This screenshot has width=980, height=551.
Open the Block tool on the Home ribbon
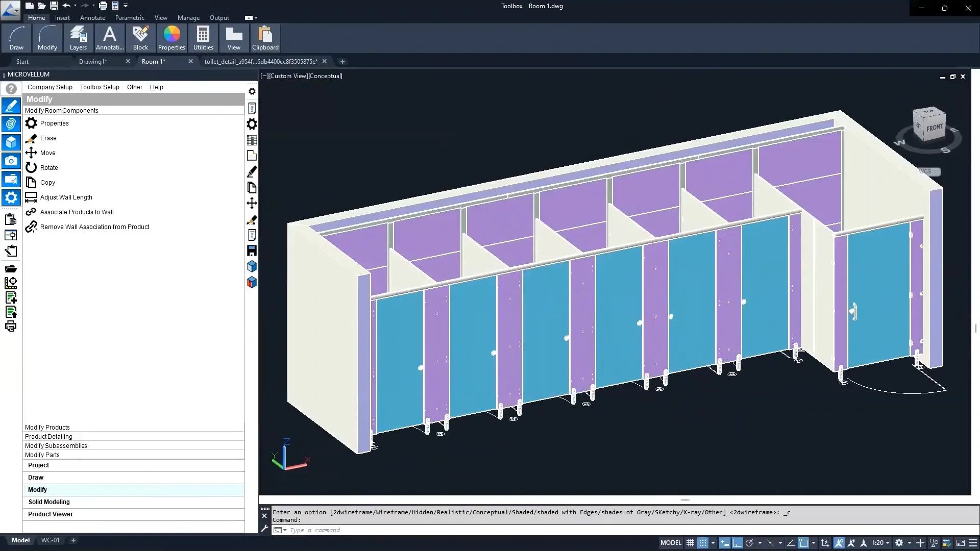140,38
